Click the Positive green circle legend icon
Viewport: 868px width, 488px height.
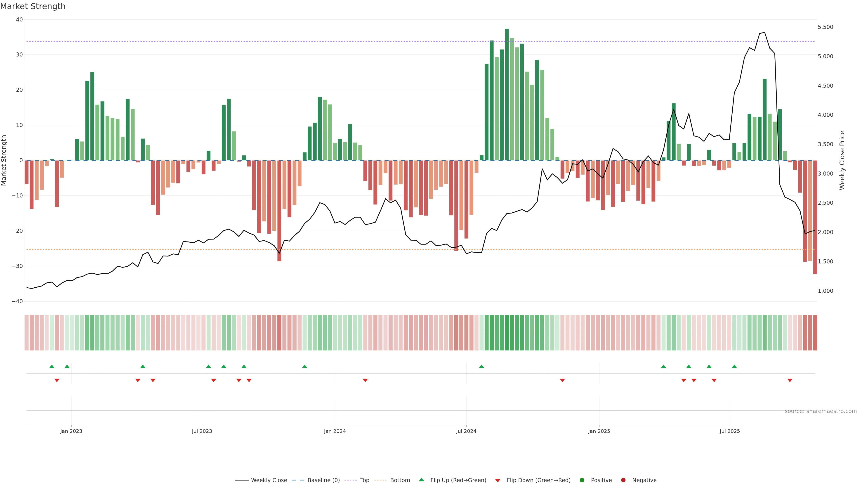point(582,480)
